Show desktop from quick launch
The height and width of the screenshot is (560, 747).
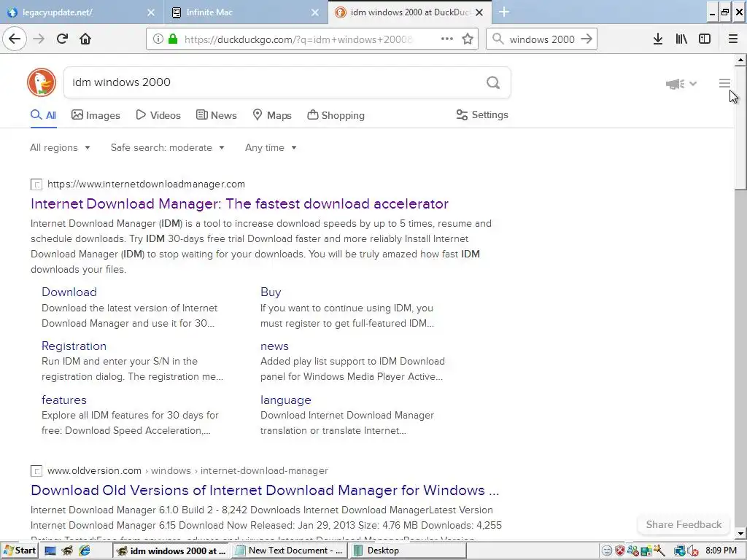pos(50,551)
